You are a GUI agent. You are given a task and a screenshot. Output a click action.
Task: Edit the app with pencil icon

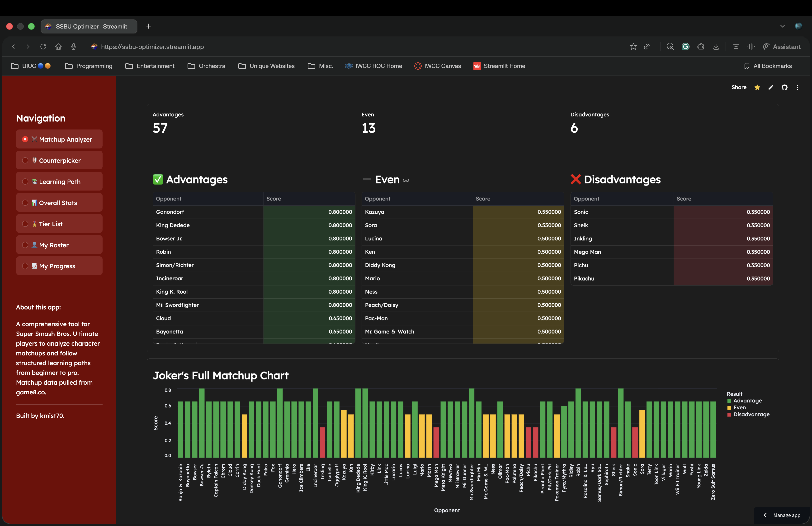point(770,87)
